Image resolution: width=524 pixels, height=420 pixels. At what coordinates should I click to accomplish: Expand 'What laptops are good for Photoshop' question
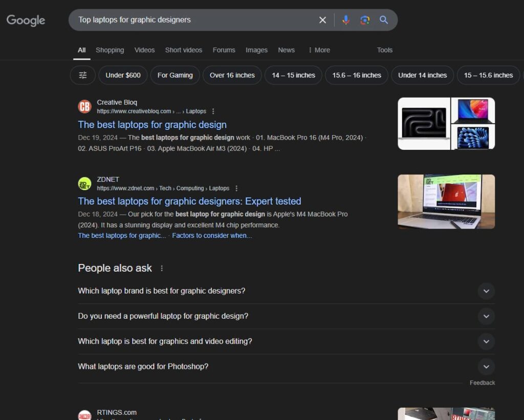click(287, 366)
